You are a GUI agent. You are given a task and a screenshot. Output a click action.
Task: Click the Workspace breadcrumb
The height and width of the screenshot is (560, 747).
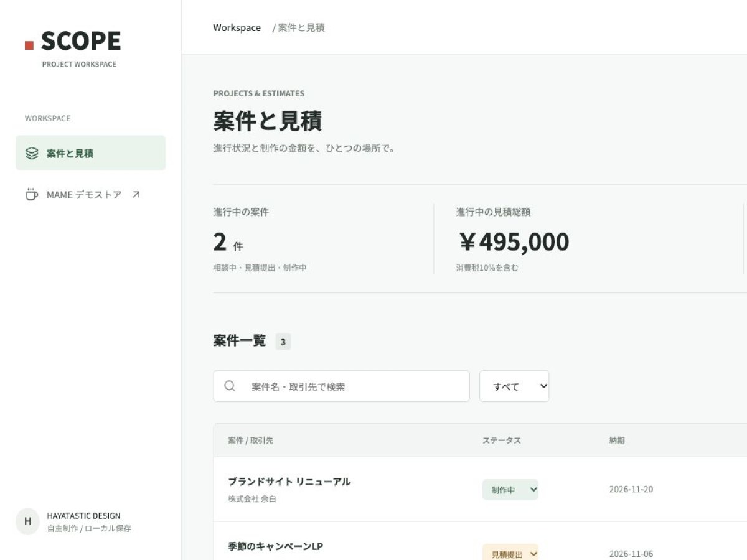pos(237,27)
